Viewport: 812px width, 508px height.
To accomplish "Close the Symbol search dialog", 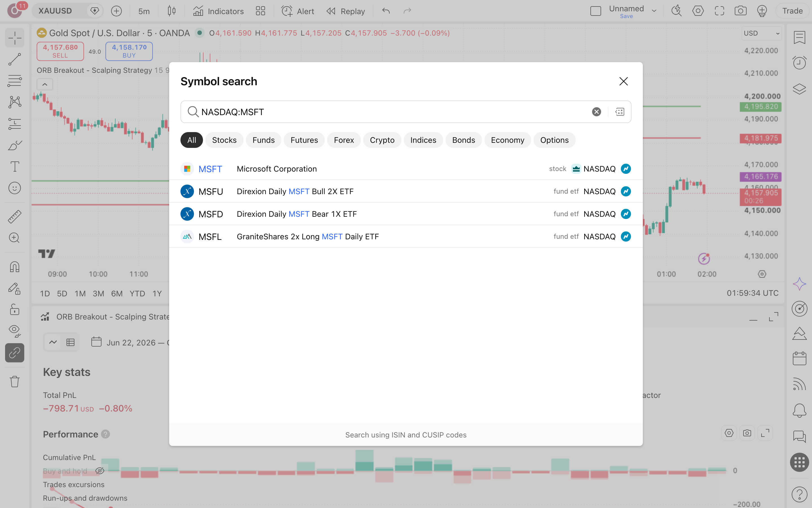I will (623, 81).
